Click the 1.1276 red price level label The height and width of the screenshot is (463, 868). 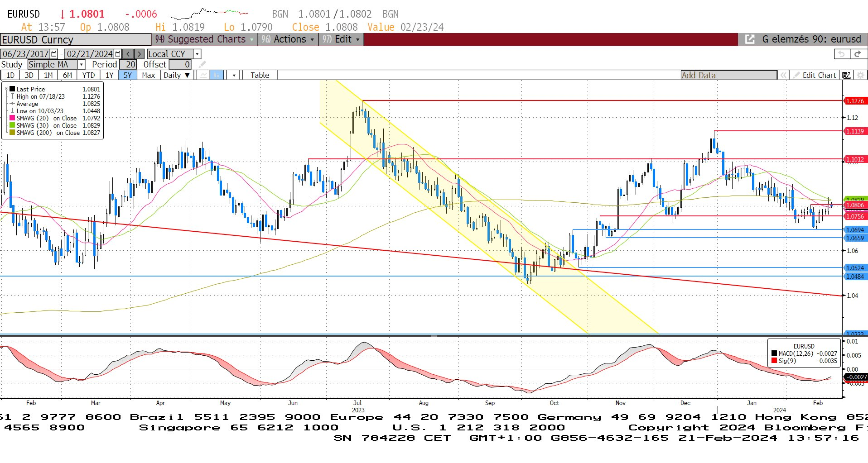855,101
